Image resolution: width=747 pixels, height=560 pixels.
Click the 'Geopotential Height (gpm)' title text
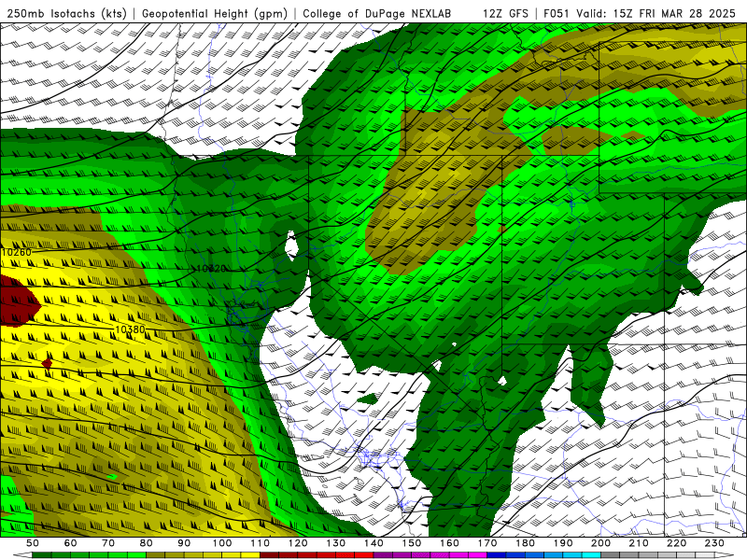215,13
